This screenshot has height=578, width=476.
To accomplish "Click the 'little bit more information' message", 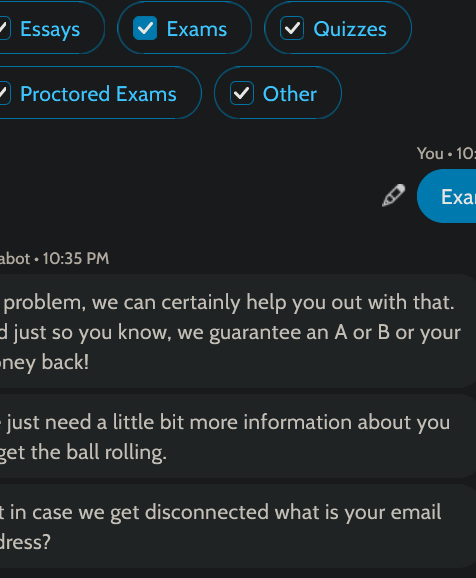I will 238,436.
